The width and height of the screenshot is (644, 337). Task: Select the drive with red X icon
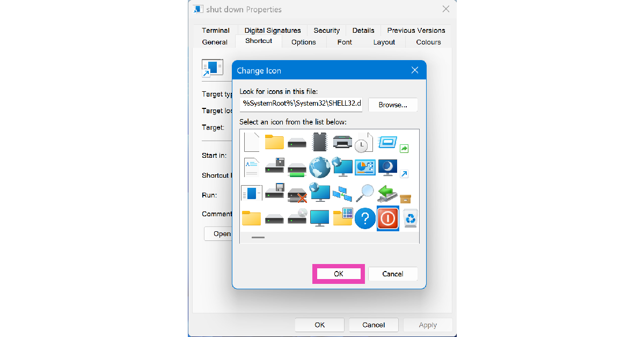(x=297, y=193)
